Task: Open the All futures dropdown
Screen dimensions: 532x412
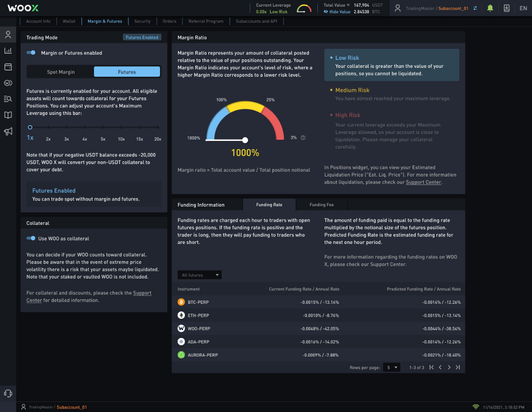Action: pos(199,275)
